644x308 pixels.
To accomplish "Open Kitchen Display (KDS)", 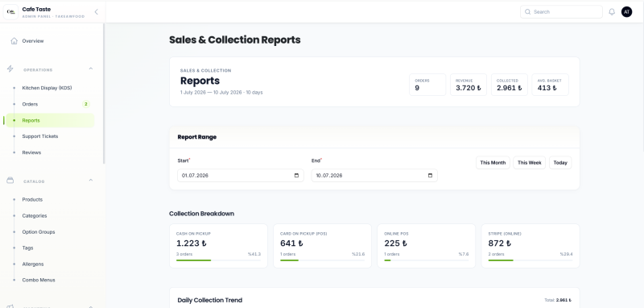I will point(47,88).
